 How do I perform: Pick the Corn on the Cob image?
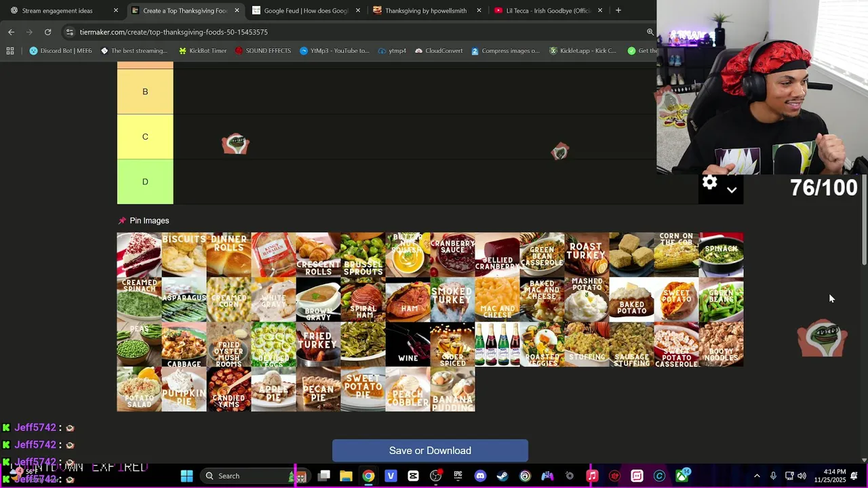tap(676, 255)
